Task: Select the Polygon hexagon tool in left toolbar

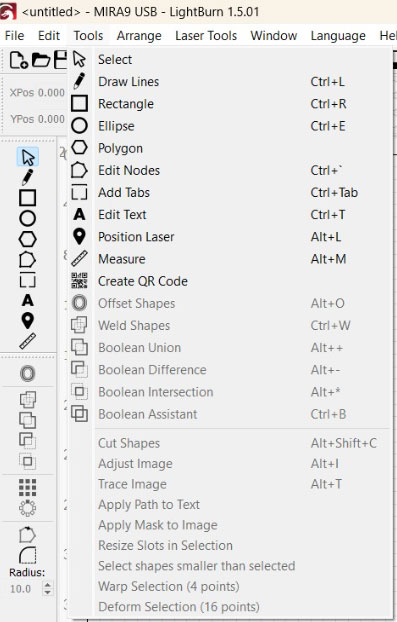Action: [x=28, y=239]
